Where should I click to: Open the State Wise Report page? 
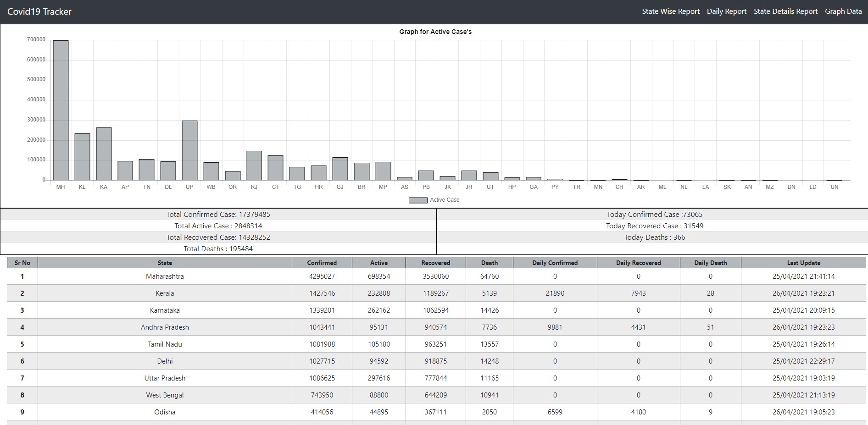click(670, 11)
